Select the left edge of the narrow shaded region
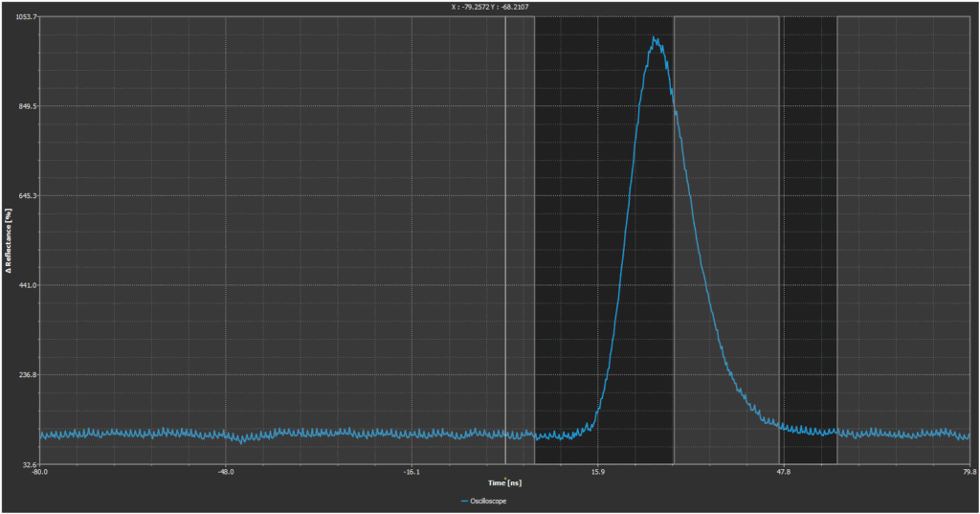Screen dimensions: 980x514 coord(780,239)
